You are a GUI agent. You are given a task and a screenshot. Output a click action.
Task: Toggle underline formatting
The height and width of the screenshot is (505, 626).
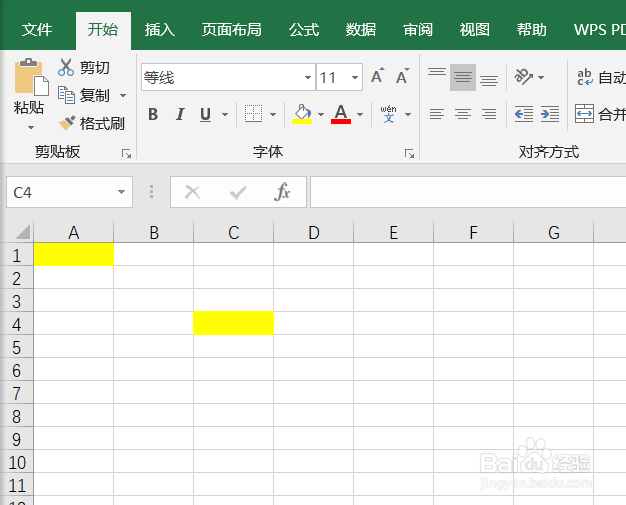point(205,115)
